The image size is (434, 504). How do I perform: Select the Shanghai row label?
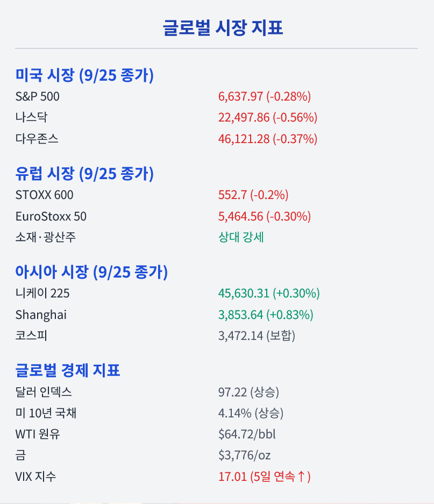tap(41, 315)
